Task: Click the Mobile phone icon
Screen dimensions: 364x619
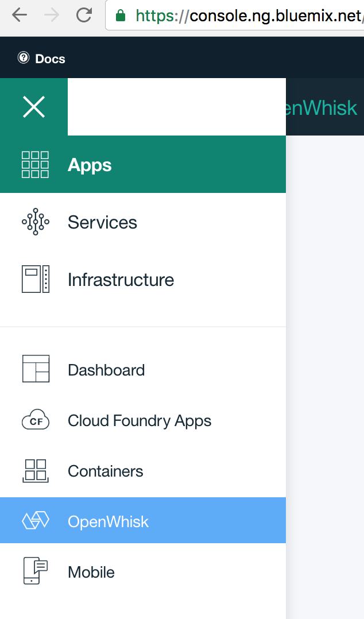Action: [36, 571]
